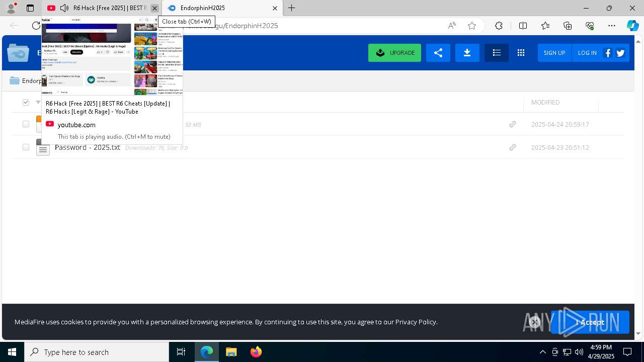Viewport: 644px width, 362px height.
Task: Close the R6 Hack YouTube tab
Action: coord(154,8)
